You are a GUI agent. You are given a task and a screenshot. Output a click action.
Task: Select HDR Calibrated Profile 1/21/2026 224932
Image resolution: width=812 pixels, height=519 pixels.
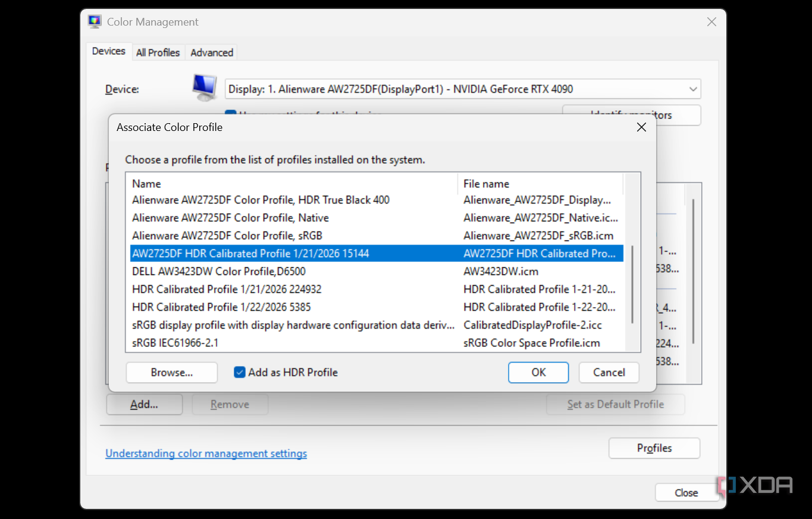click(377, 289)
